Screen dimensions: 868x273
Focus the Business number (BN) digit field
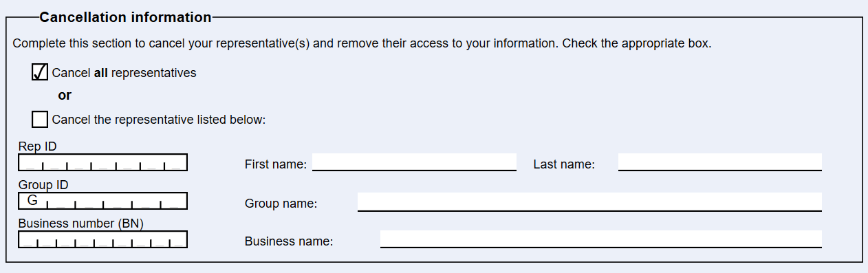coord(102,239)
